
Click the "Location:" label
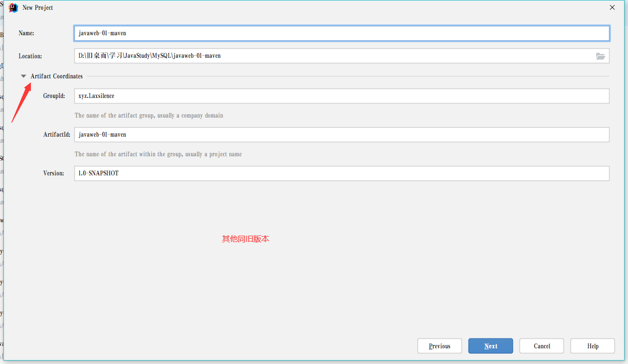pyautogui.click(x=30, y=56)
